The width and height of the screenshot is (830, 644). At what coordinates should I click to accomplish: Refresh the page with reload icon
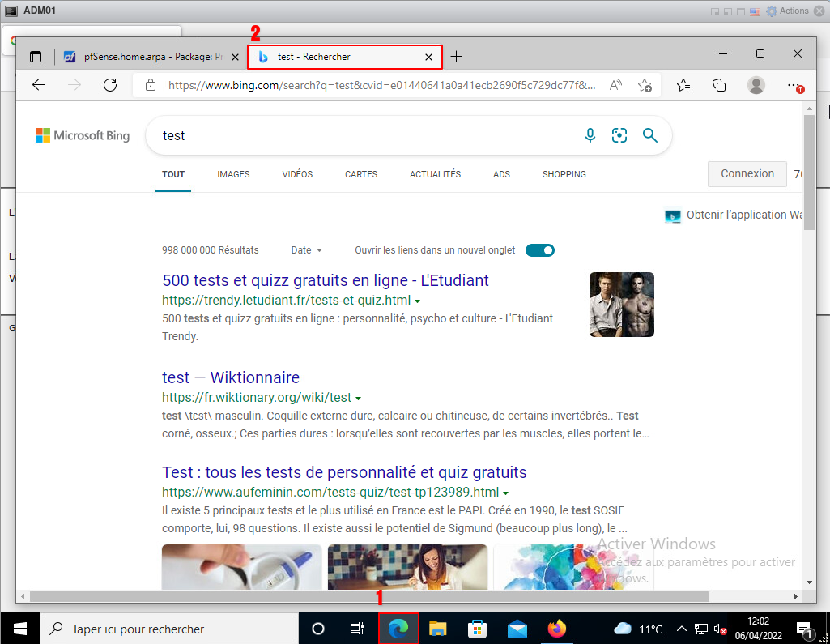[x=110, y=85]
